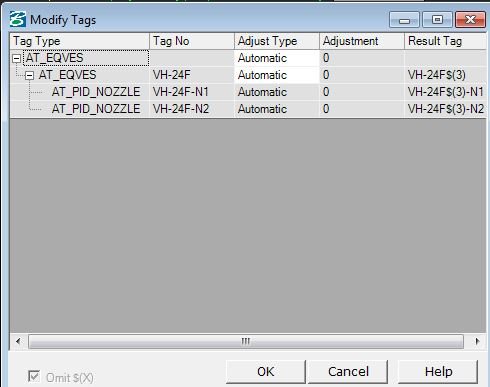Viewport: 490px width, 387px height.
Task: Click the Adjustment column header
Action: tap(362, 41)
